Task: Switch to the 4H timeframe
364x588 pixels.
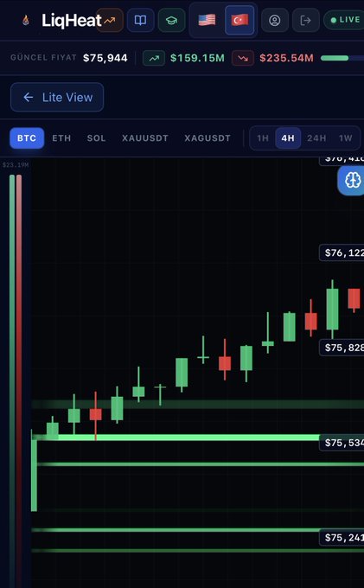Action: (x=288, y=138)
